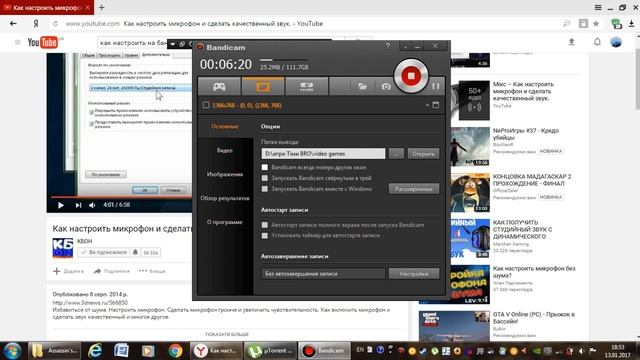Skip to next YouTube video

[x=78, y=205]
